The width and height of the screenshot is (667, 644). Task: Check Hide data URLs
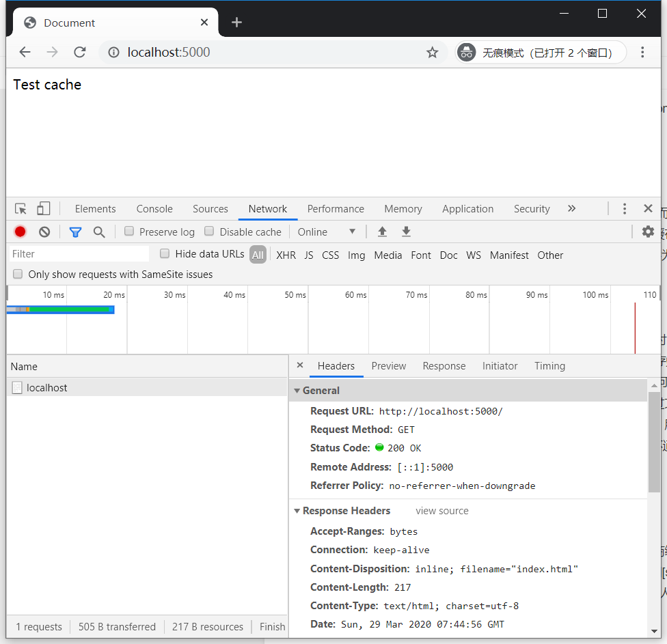click(165, 254)
